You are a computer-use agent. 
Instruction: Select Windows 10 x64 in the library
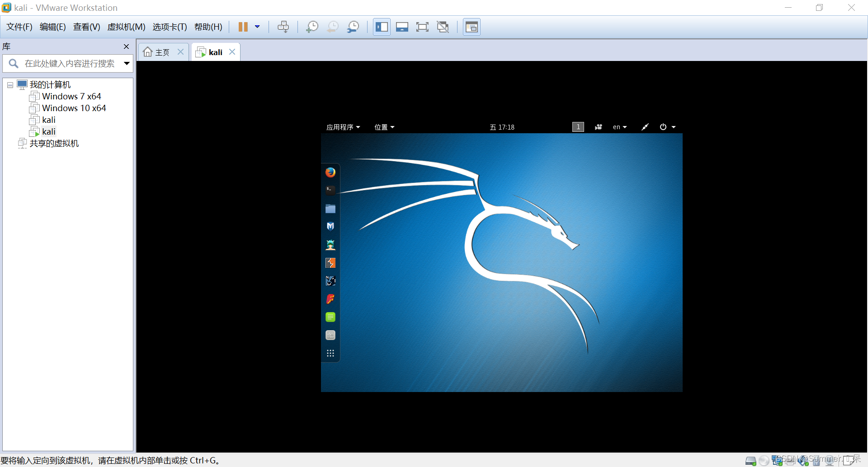click(x=74, y=108)
